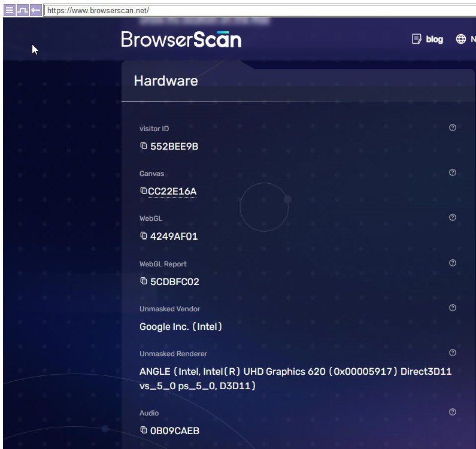This screenshot has height=449, width=476.
Task: View help for Unmasked Vendor
Action: tap(453, 308)
